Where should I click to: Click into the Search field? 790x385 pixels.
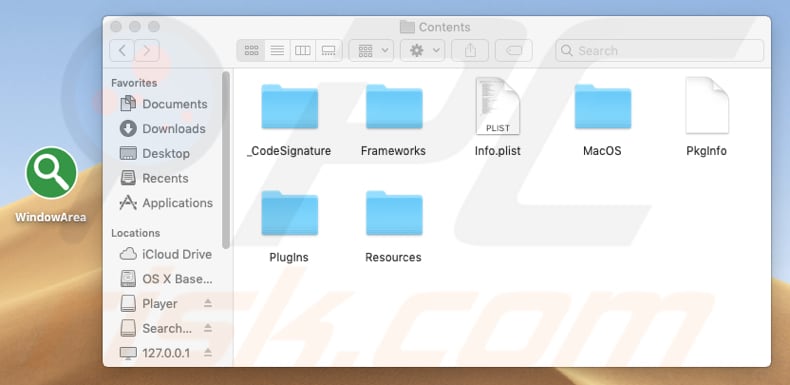tap(660, 50)
